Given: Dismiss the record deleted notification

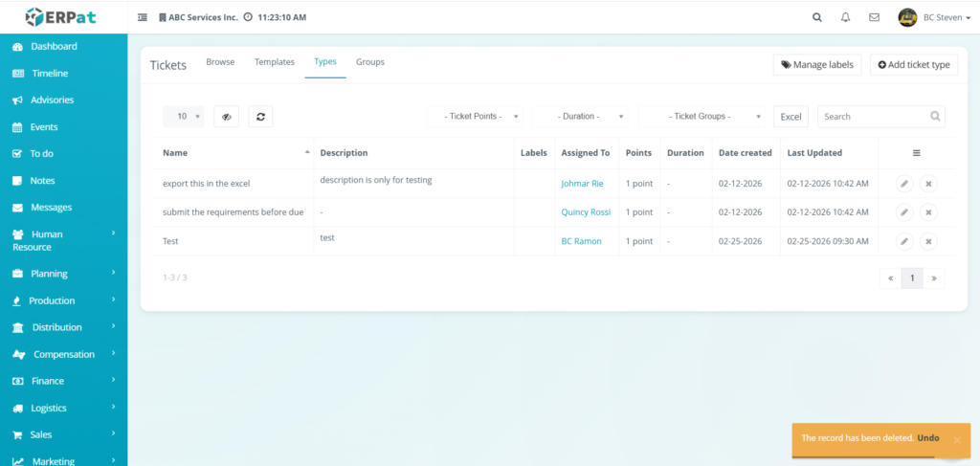Looking at the screenshot, I should pos(956,440).
